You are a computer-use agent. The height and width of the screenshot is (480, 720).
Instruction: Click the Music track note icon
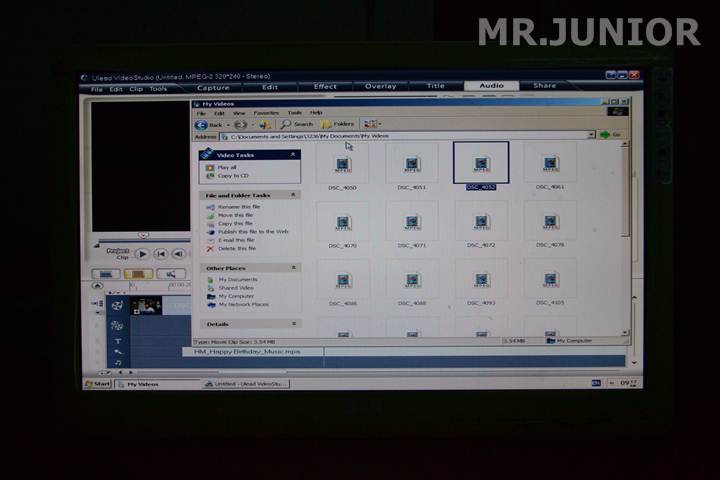tap(118, 363)
